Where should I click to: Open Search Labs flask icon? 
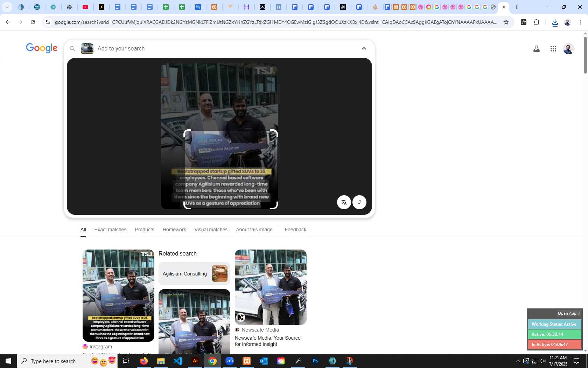coord(536,49)
